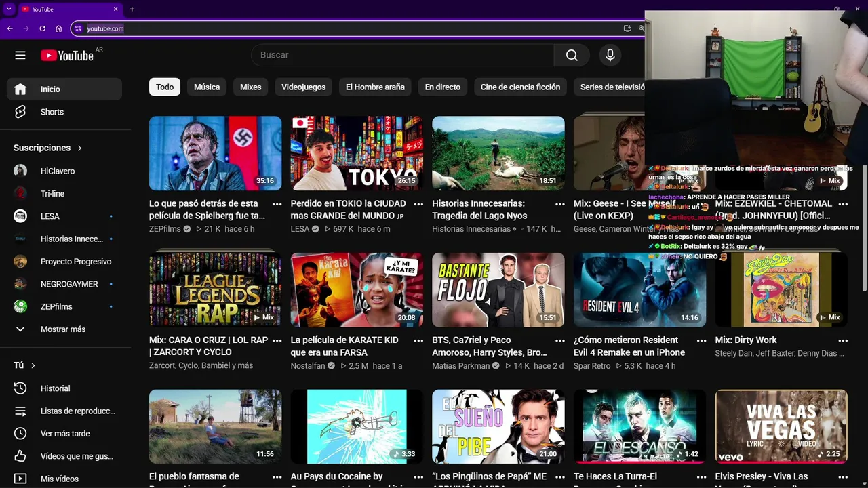
Task: Open the YouTube hamburger guide menu
Action: [20, 55]
